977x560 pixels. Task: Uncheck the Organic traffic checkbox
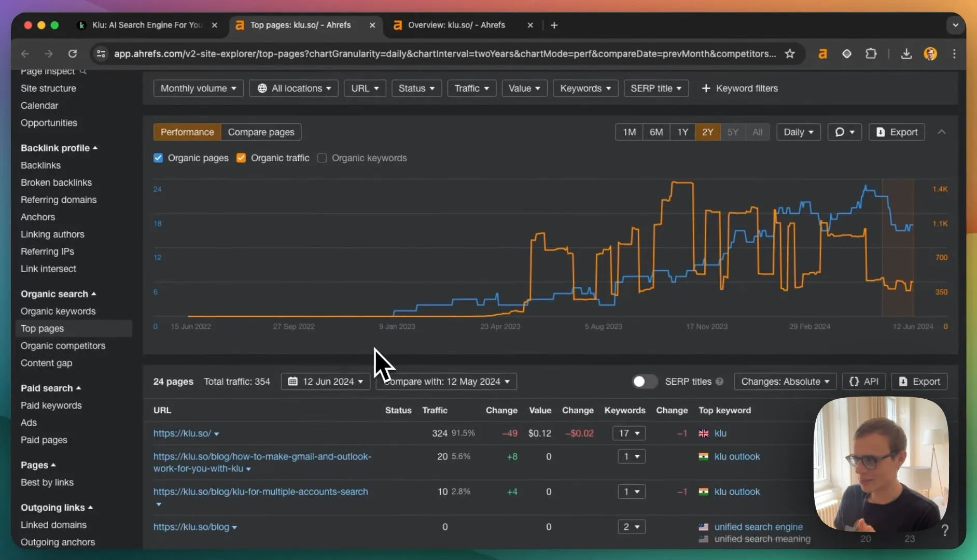coord(241,158)
